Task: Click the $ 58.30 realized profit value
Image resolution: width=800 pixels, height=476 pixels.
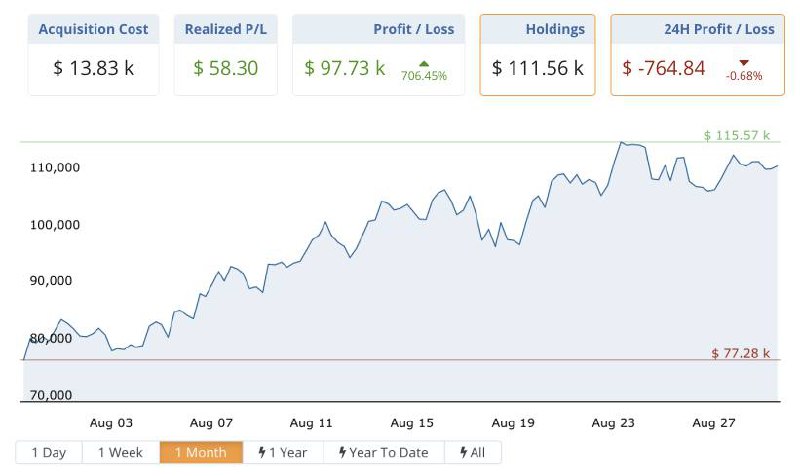Action: click(226, 68)
